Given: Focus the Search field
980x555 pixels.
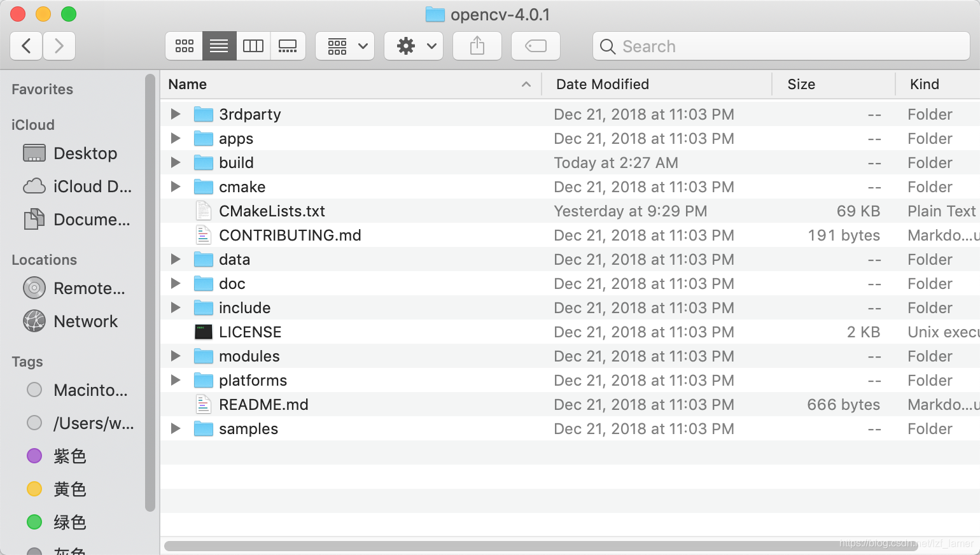Looking at the screenshot, I should pyautogui.click(x=781, y=46).
